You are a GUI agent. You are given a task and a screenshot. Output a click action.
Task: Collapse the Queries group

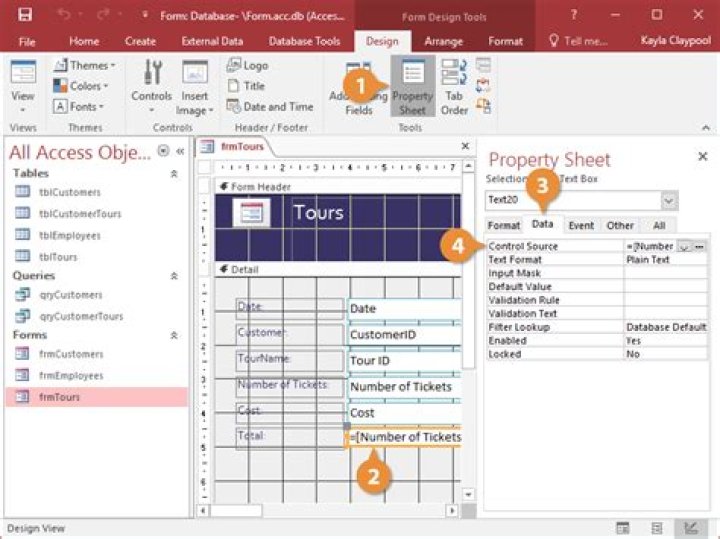click(174, 276)
